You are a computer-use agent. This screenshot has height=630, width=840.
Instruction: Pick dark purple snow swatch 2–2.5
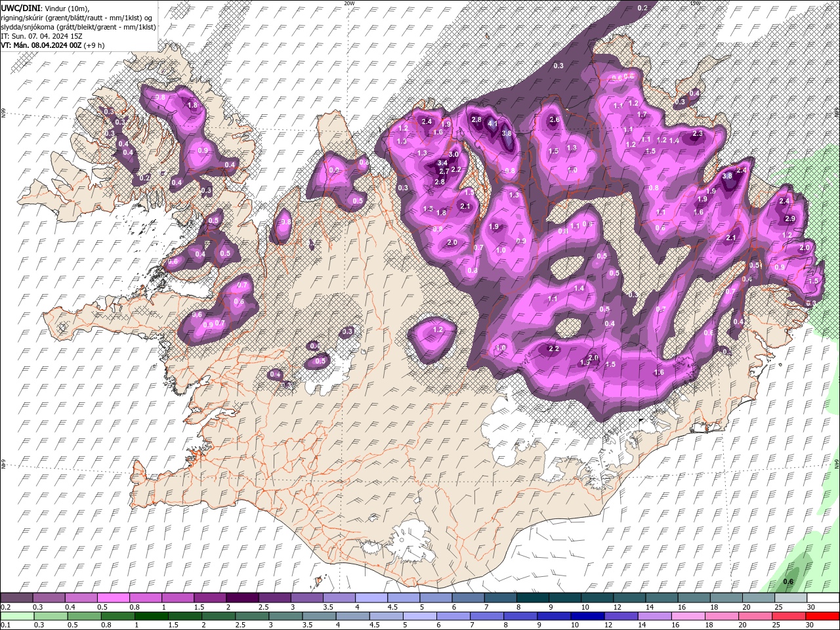tap(243, 598)
